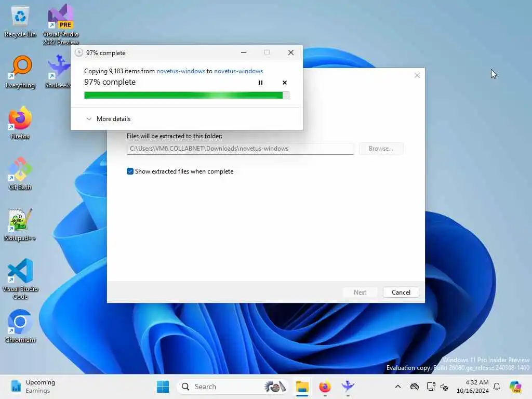The width and height of the screenshot is (532, 399).
Task: Open the Windows Start menu
Action: coord(163,387)
